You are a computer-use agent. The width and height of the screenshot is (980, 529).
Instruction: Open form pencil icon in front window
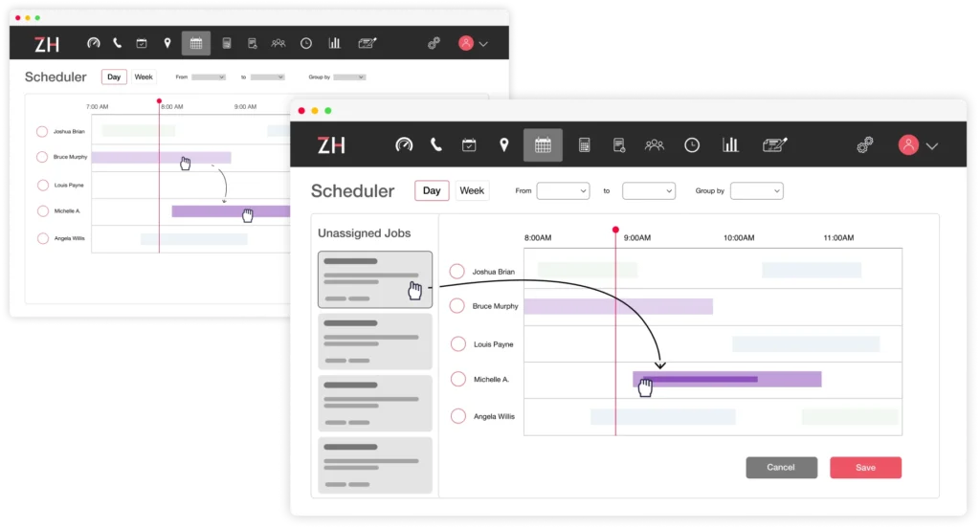pos(774,145)
